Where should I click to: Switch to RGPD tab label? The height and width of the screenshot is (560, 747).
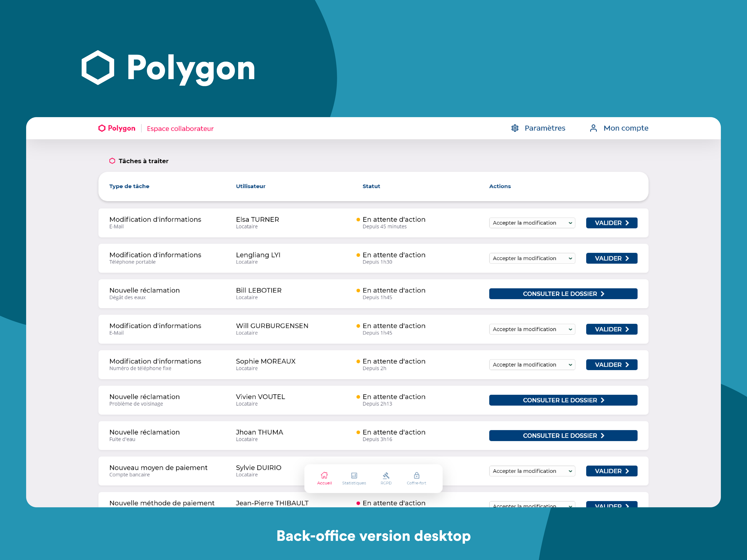pos(386,483)
